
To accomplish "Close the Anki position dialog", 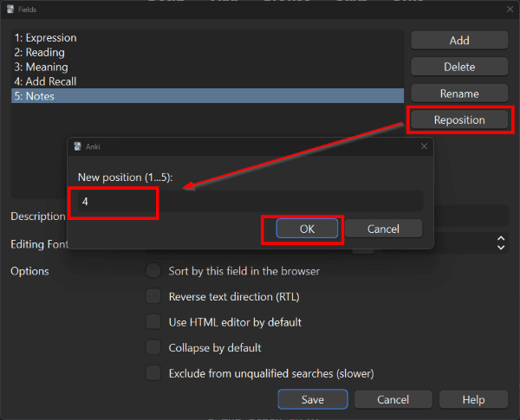I will tap(424, 146).
